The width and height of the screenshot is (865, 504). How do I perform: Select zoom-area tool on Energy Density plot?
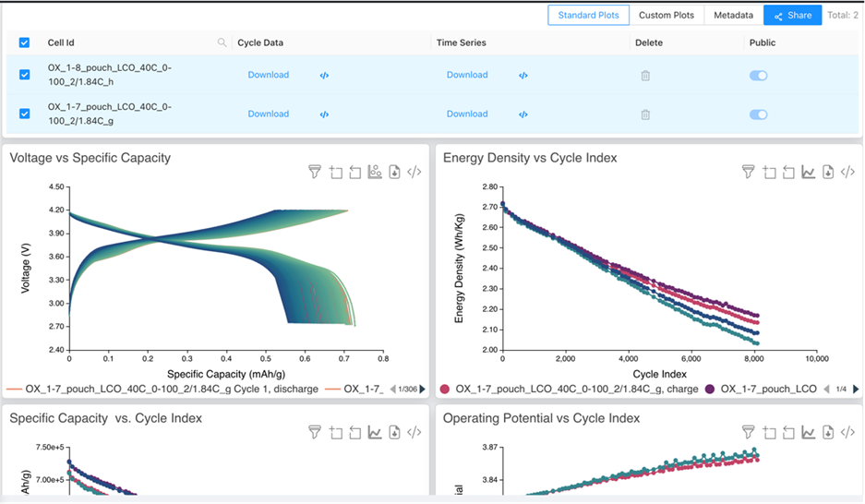(769, 172)
